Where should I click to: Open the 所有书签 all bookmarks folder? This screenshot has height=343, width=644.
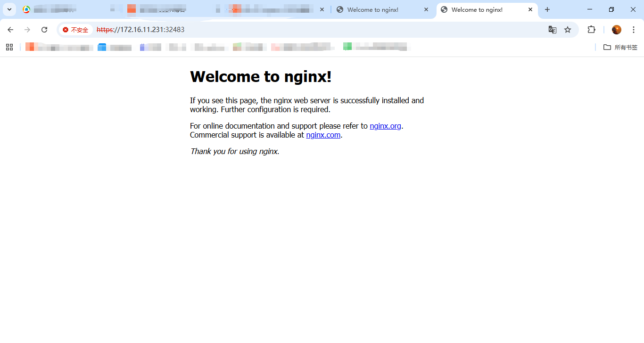point(620,47)
